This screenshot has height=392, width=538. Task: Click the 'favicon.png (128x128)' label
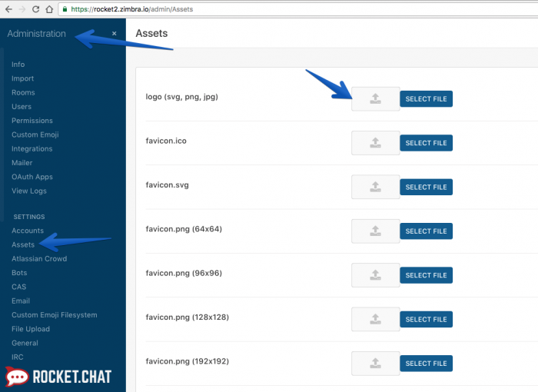pos(188,317)
